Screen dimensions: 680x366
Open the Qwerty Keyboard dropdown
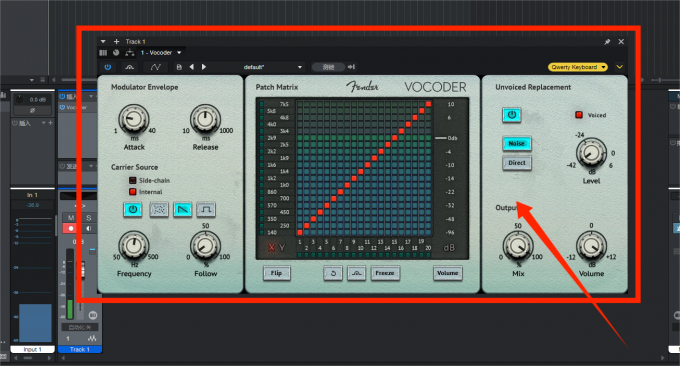(x=578, y=67)
